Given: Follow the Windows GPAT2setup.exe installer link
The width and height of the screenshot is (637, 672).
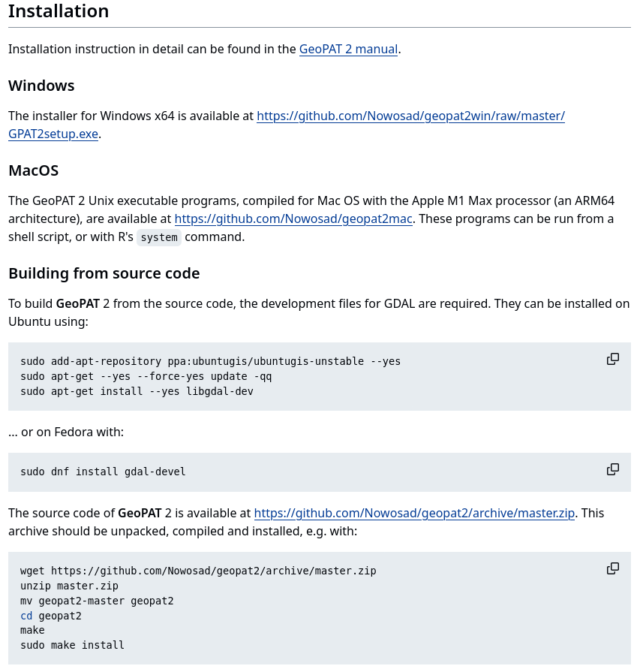Looking at the screenshot, I should [x=410, y=116].
